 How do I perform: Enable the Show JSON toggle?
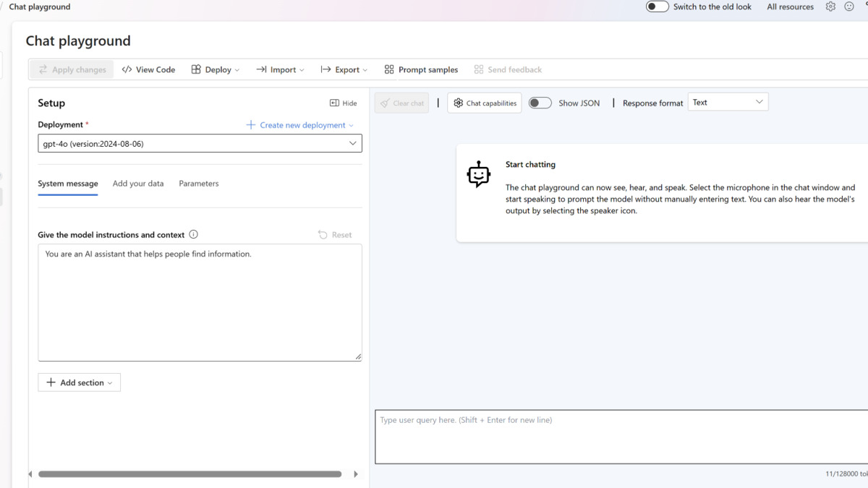click(x=540, y=103)
